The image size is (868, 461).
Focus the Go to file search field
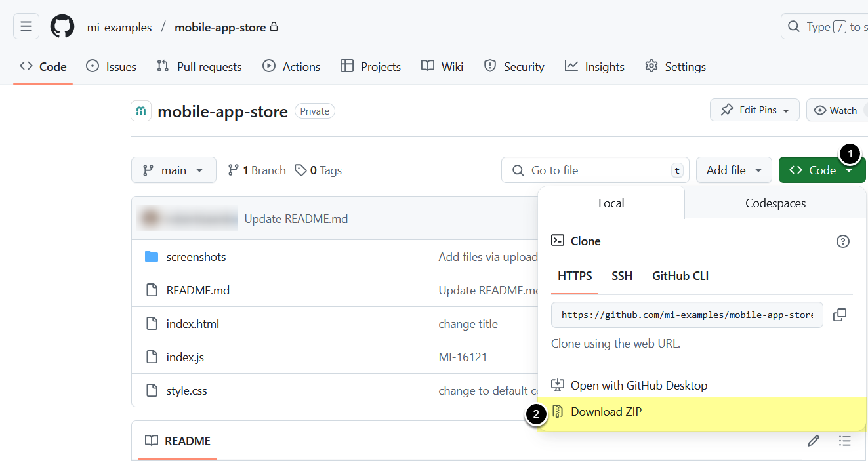tap(594, 170)
